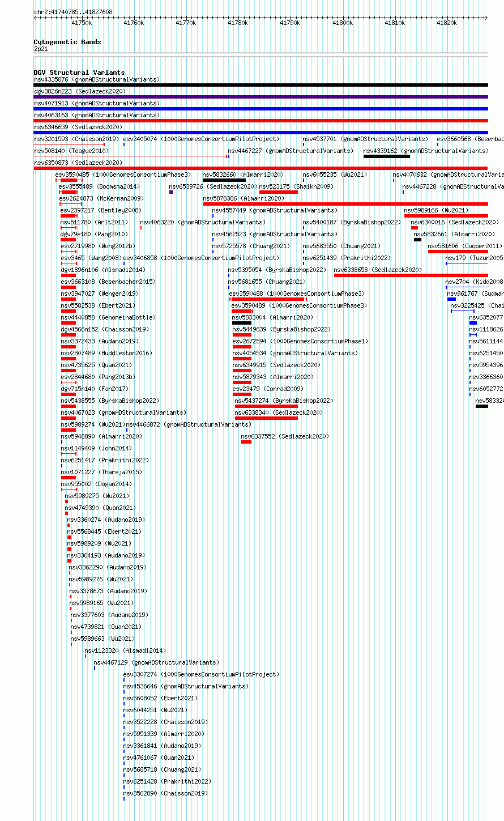Click black bar under nsv5833004 (Almarri2020)
Viewport: 504px width, 821px height.
point(242,323)
